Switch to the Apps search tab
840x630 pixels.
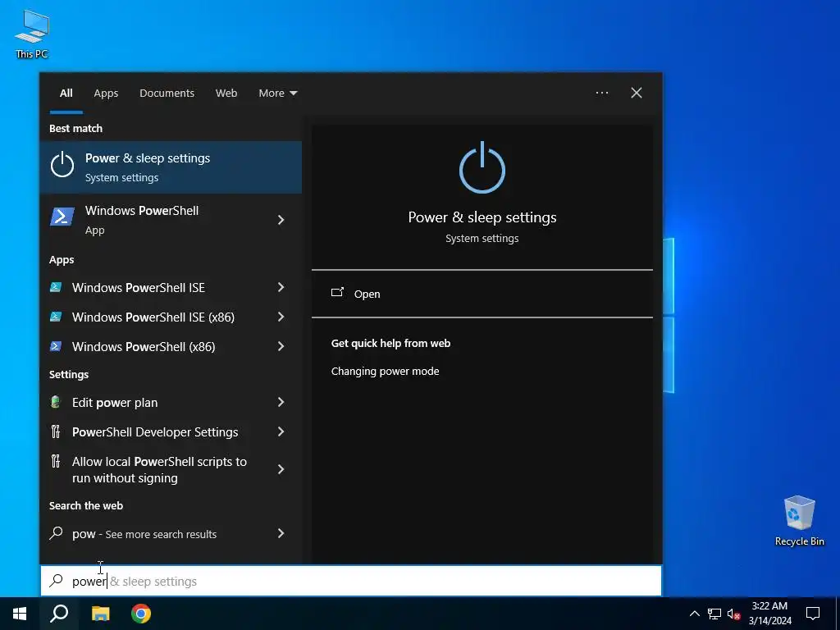[106, 94]
